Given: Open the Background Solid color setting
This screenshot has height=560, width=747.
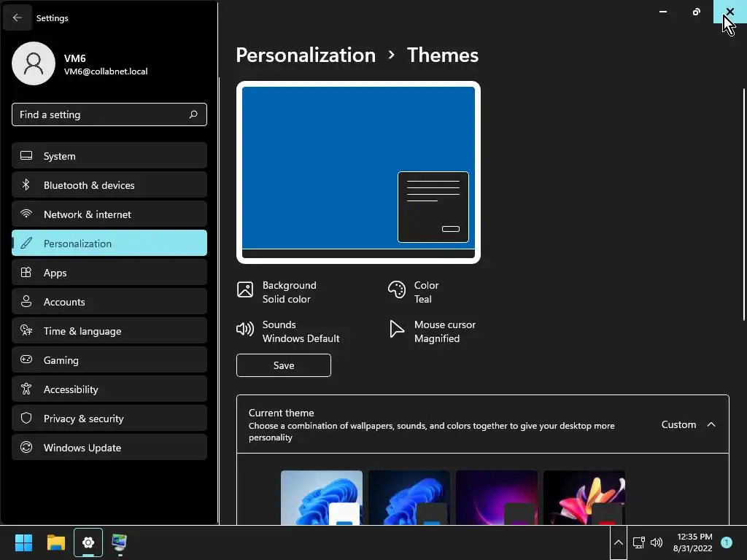Looking at the screenshot, I should pos(276,292).
